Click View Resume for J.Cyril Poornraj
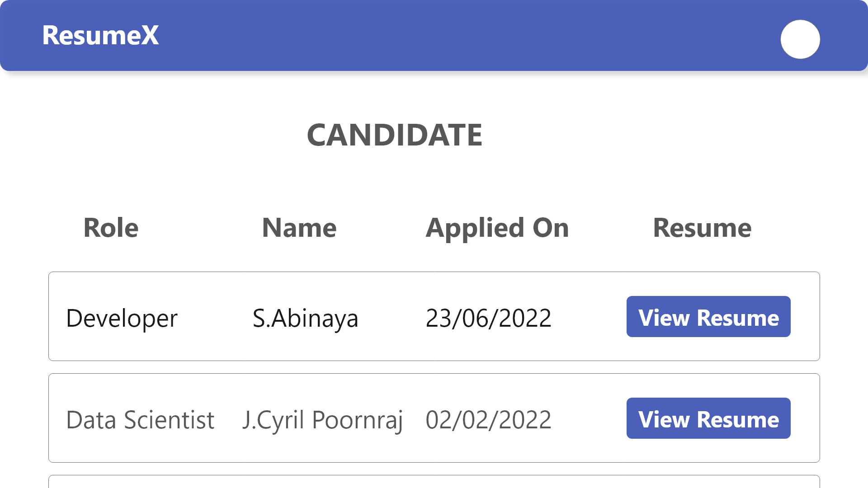This screenshot has height=488, width=868. [x=708, y=419]
